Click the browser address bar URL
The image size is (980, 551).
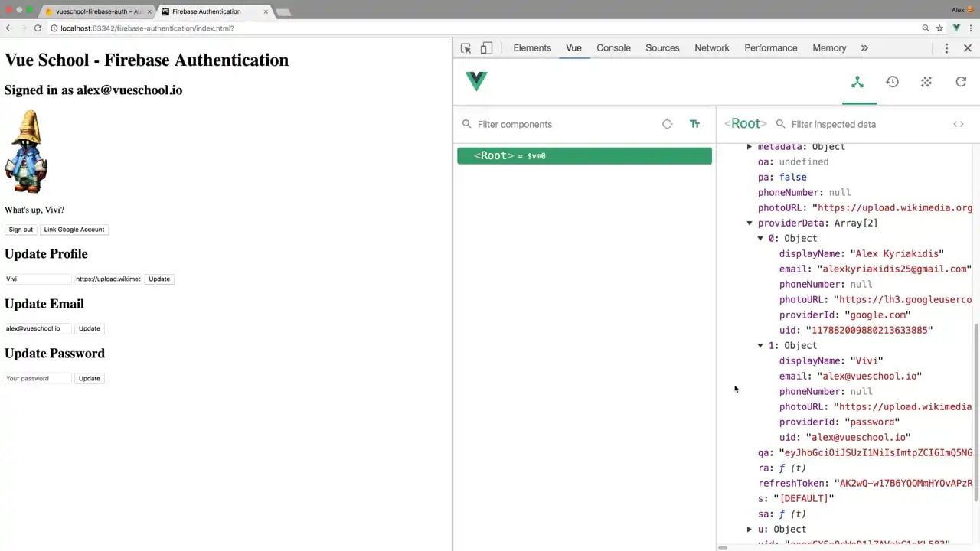148,28
